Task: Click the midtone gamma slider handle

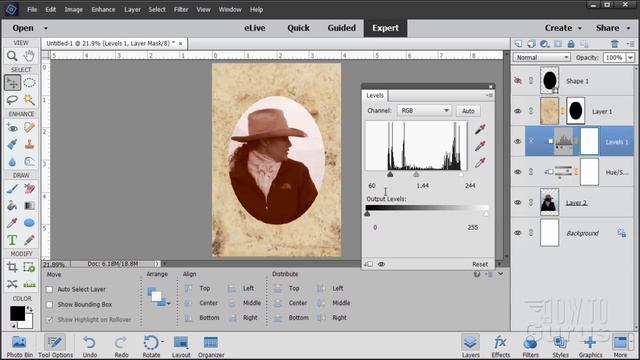Action: 416,174
